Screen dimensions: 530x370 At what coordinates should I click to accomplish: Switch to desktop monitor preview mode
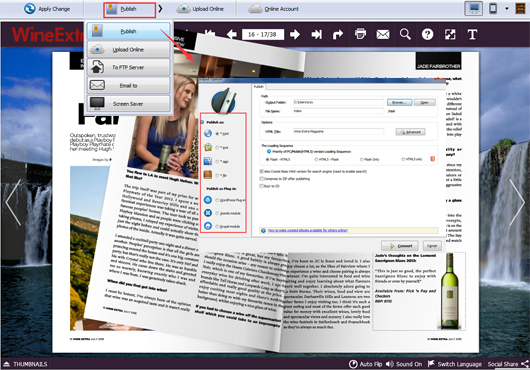coord(474,8)
